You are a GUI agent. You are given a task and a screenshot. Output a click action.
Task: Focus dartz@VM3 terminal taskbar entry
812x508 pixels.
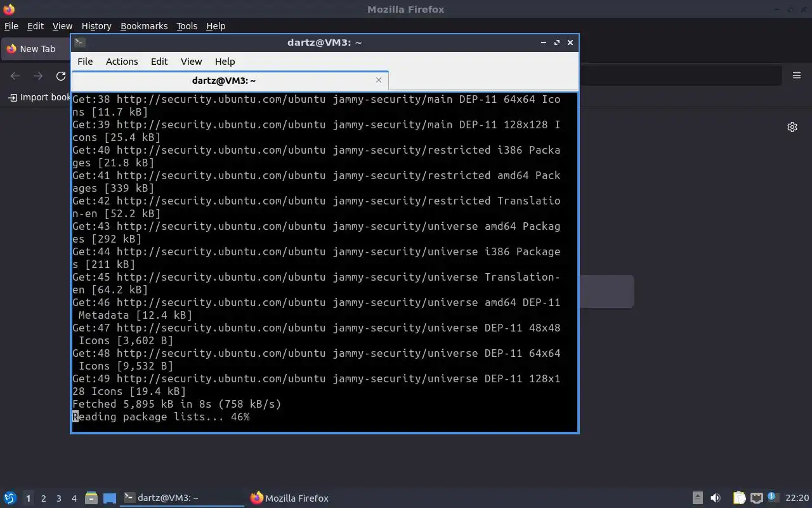[x=183, y=498]
